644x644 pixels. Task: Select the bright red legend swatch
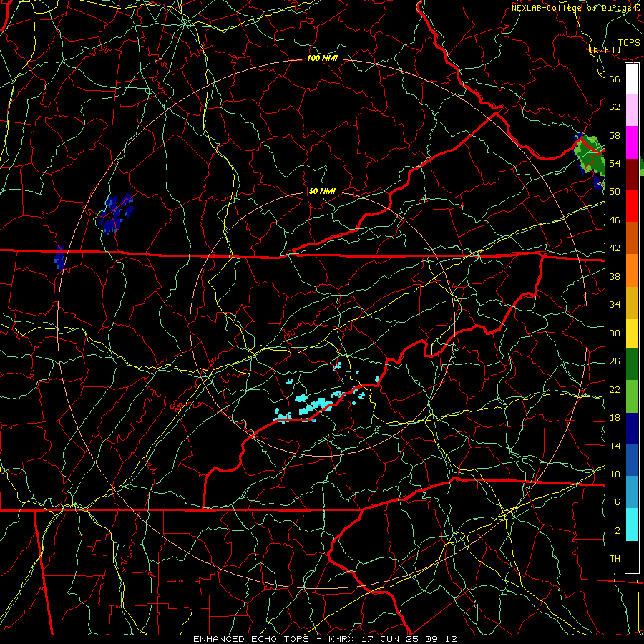[632, 206]
